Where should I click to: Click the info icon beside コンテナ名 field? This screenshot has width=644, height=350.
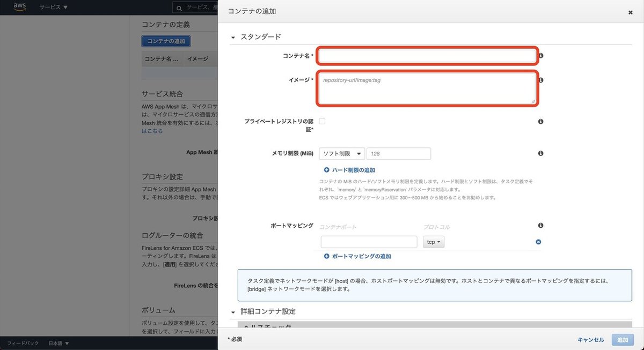540,55
